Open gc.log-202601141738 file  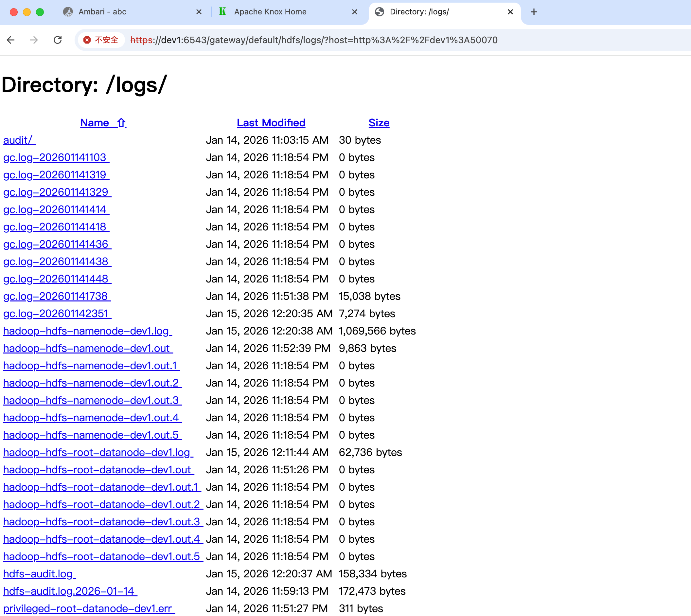tap(56, 296)
